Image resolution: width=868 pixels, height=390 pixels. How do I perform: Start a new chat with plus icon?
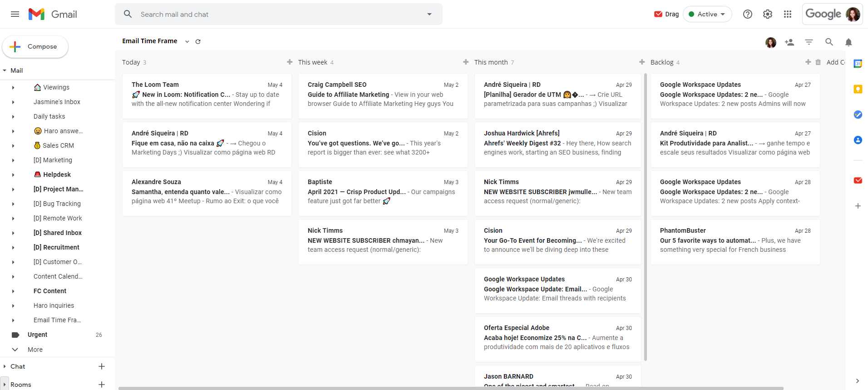coord(102,366)
